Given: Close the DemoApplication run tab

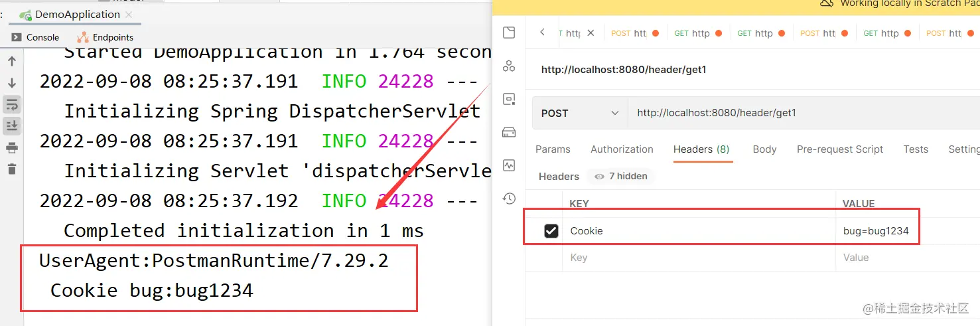Looking at the screenshot, I should pos(128,14).
